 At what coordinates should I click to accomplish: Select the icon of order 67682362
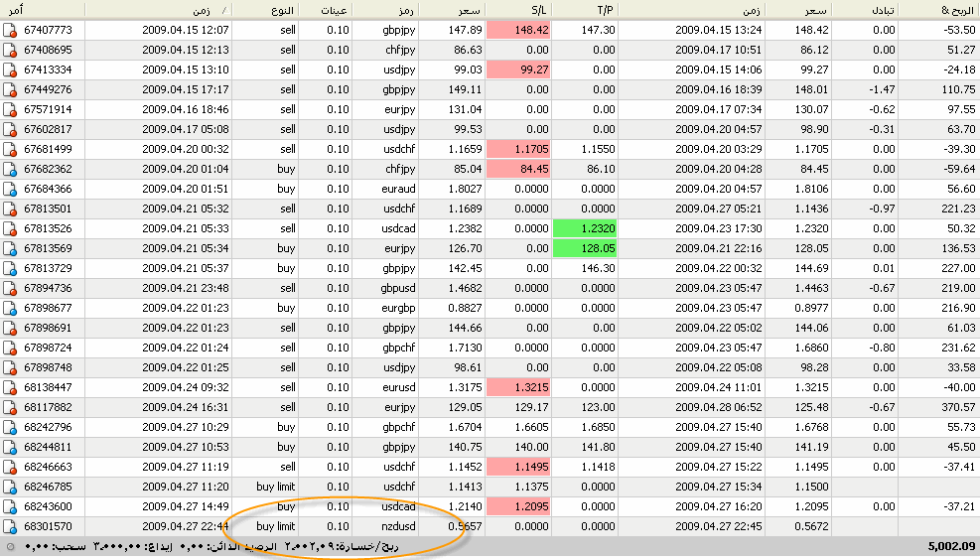[x=10, y=169]
